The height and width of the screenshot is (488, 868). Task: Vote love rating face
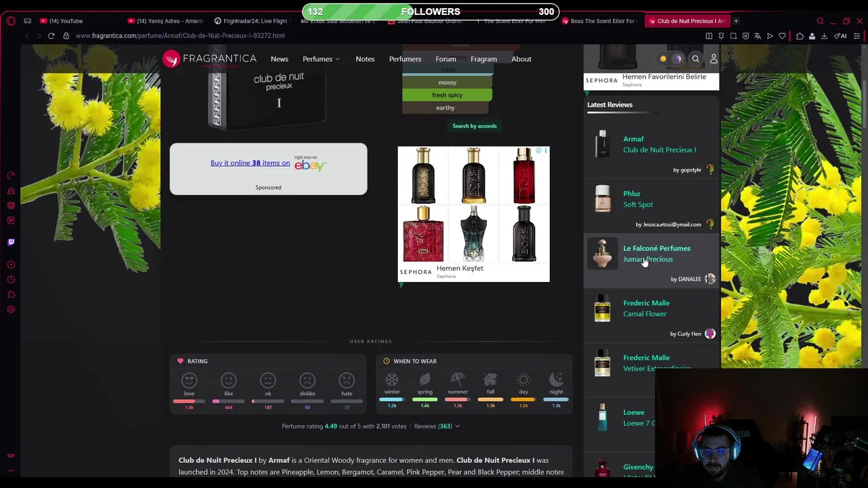[x=189, y=380]
